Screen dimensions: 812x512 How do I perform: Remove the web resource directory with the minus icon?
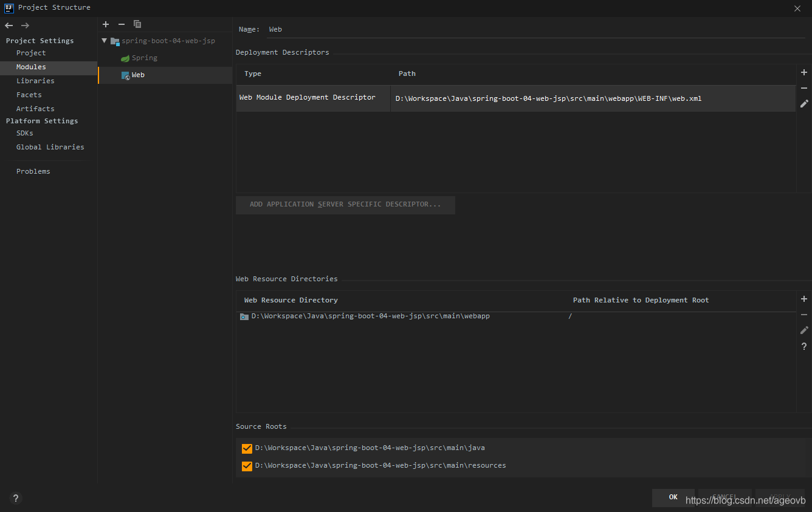tap(804, 315)
